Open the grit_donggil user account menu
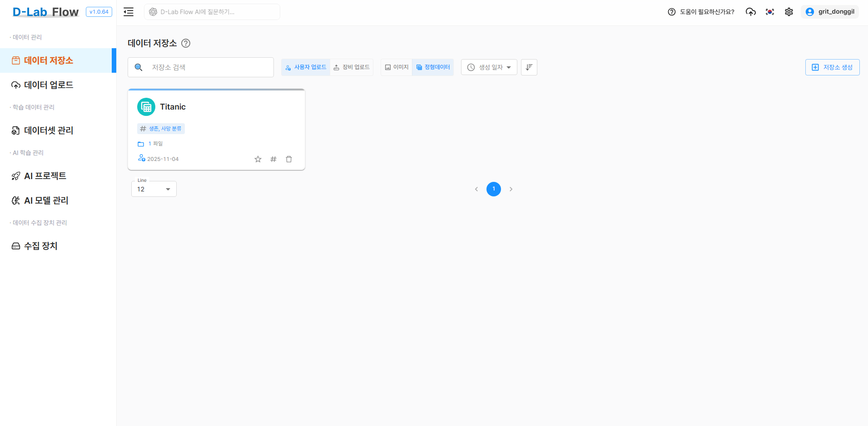This screenshot has height=426, width=868. (830, 12)
